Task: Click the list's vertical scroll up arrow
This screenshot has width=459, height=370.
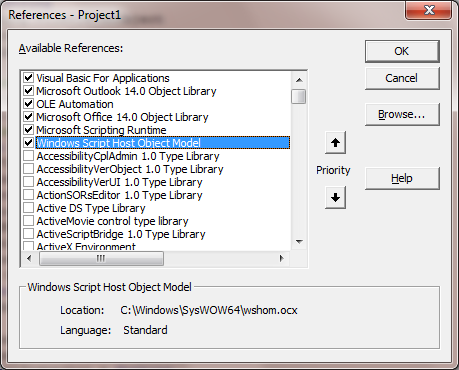Action: (x=299, y=80)
